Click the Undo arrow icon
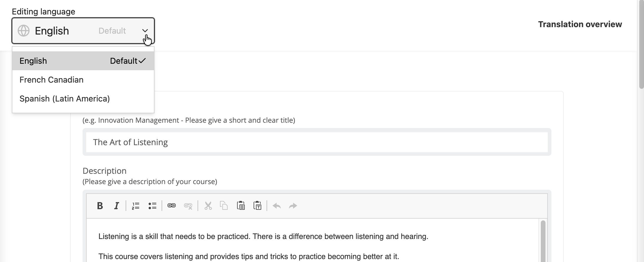The image size is (644, 262). point(277,206)
